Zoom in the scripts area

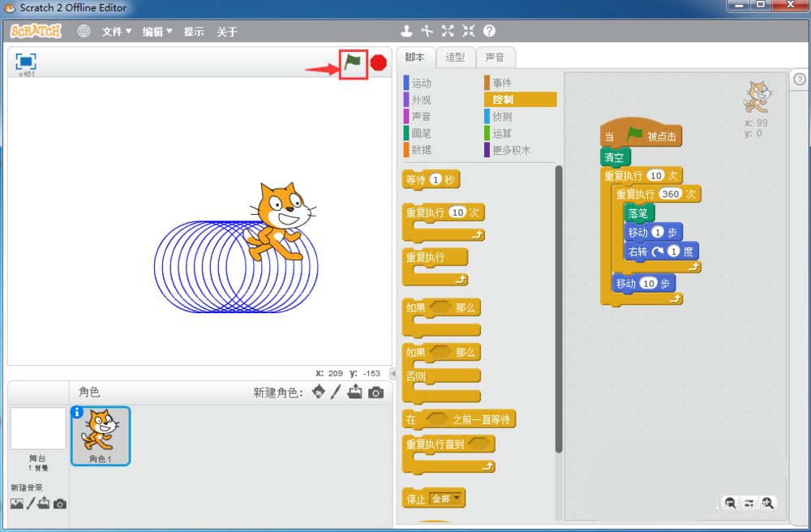(x=767, y=503)
